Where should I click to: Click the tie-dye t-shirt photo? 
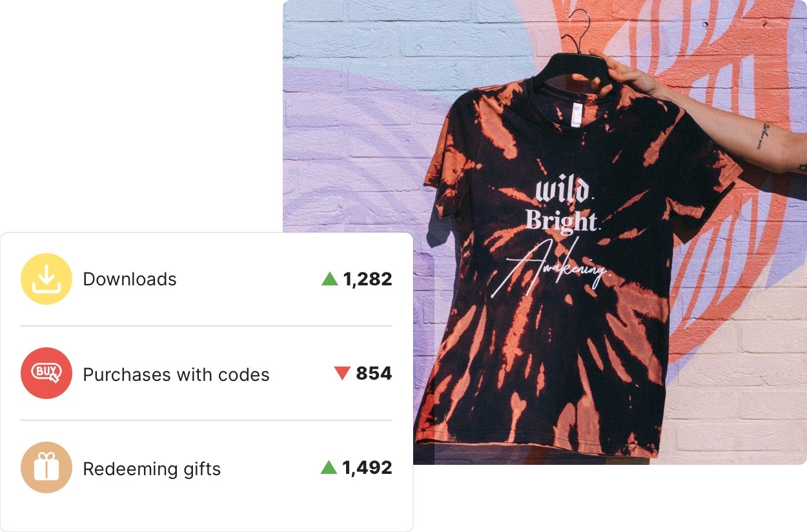click(545, 232)
